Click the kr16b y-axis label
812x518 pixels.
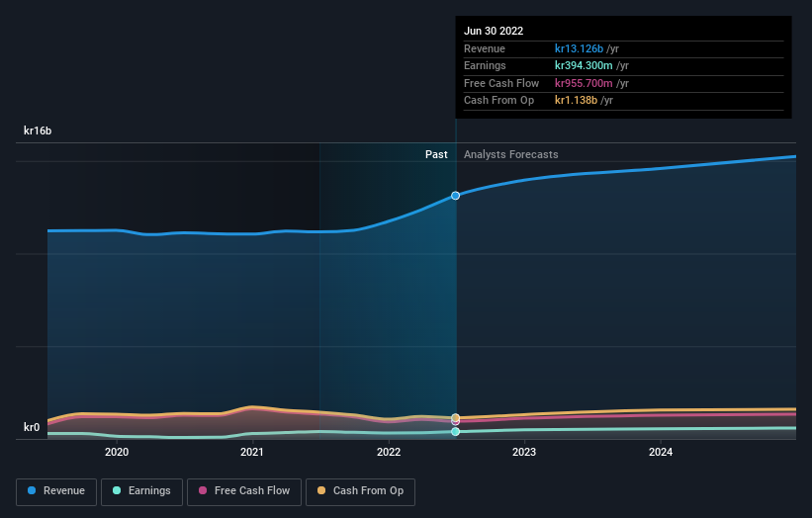click(x=38, y=130)
